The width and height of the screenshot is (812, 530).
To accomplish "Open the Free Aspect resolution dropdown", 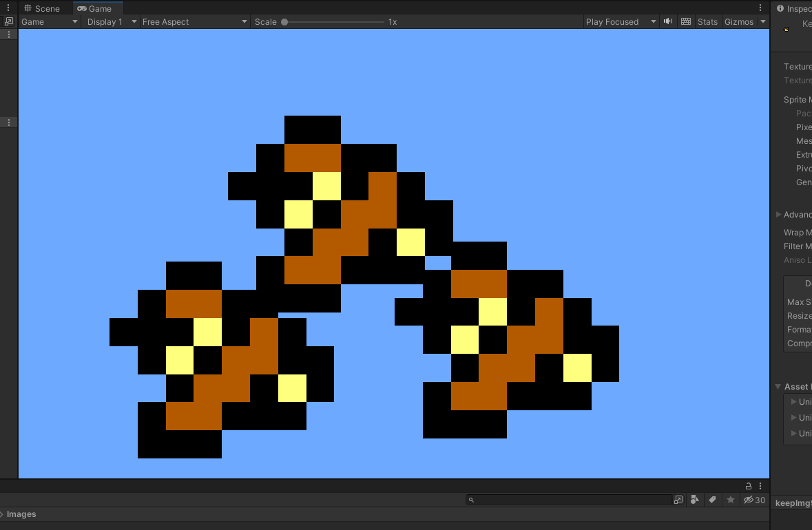I will [194, 22].
